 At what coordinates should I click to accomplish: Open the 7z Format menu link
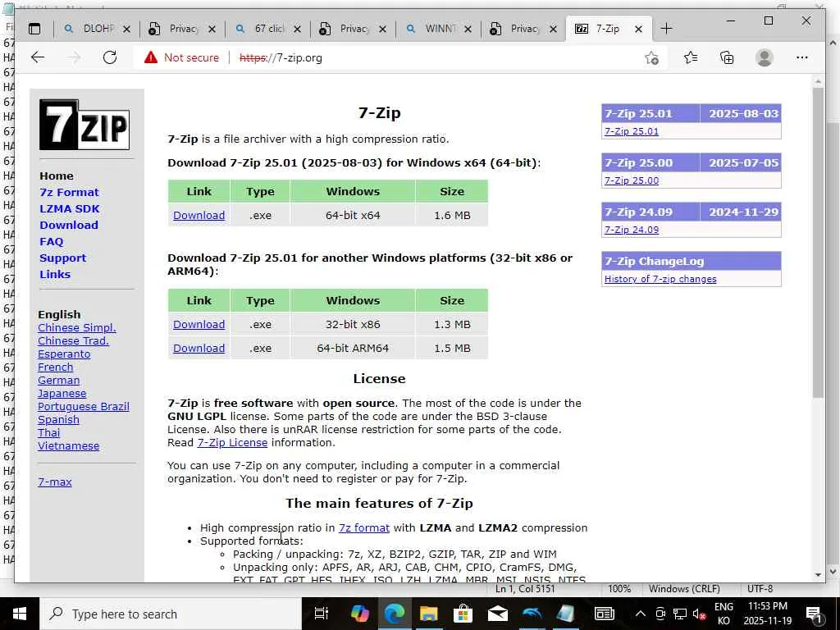coord(69,192)
